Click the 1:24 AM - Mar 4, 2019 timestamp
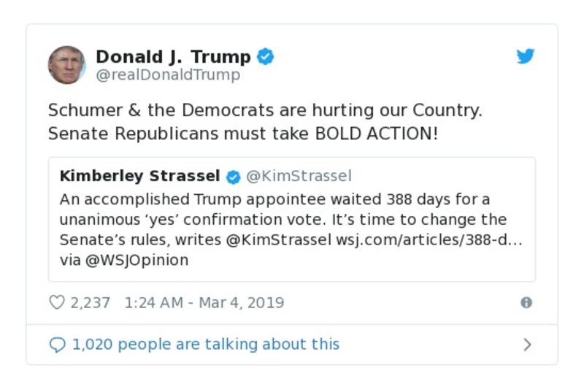The width and height of the screenshot is (584, 392). [x=204, y=303]
